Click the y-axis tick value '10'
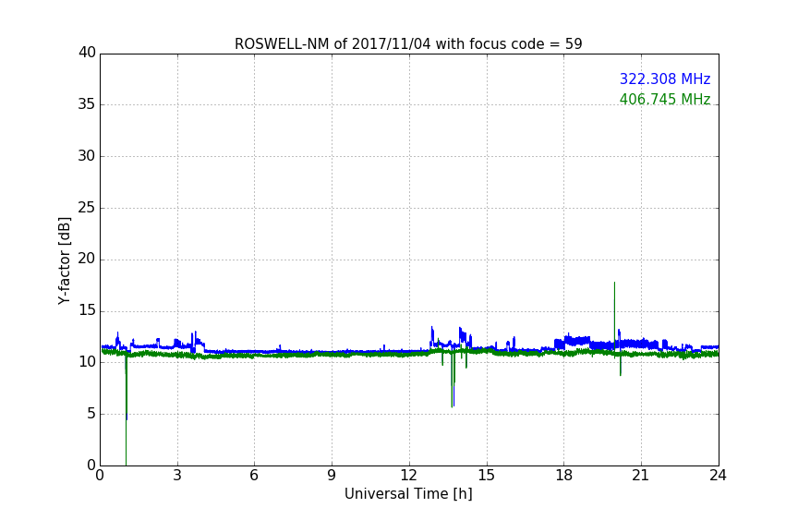 point(87,362)
